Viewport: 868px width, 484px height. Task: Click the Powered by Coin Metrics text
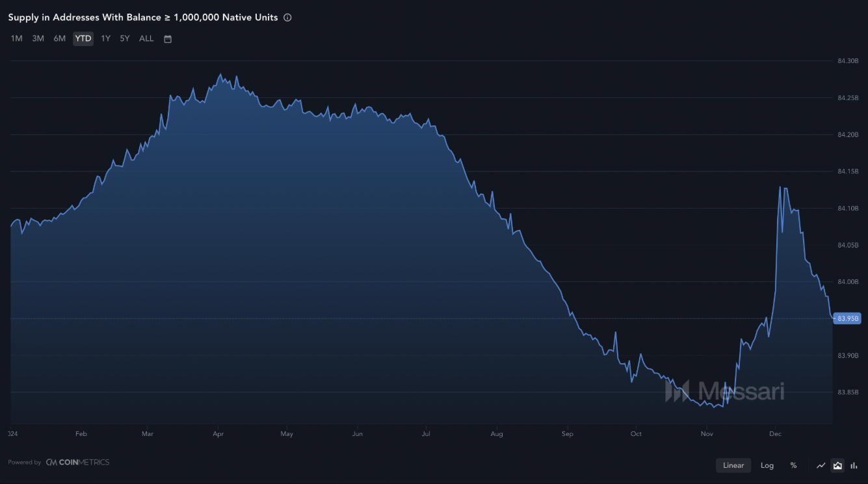click(59, 463)
